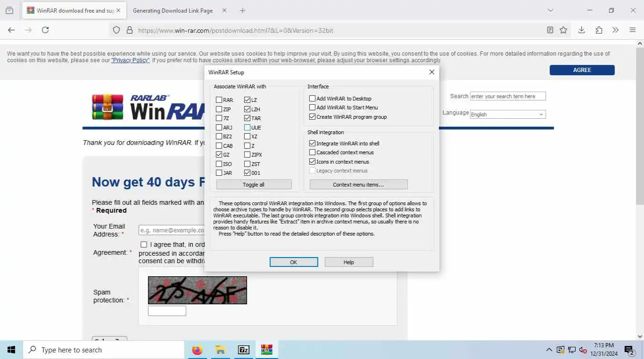
Task: Uncheck the GZ association checkbox
Action: pos(219,155)
